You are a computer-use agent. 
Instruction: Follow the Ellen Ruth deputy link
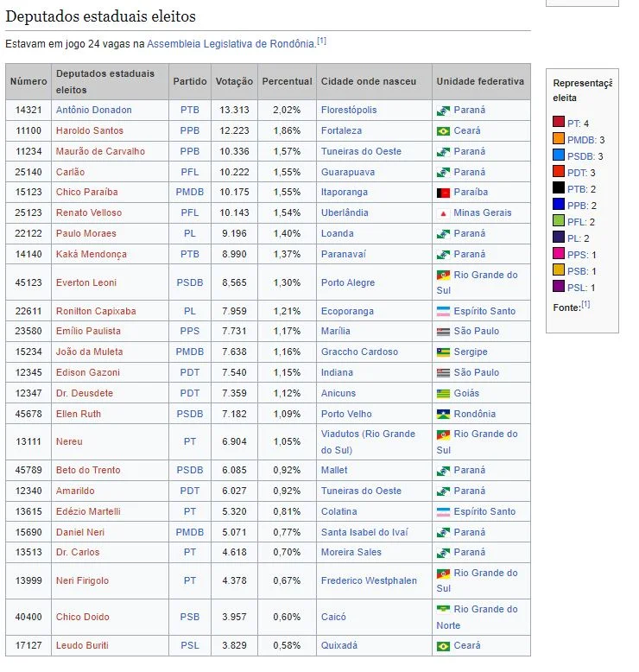78,415
